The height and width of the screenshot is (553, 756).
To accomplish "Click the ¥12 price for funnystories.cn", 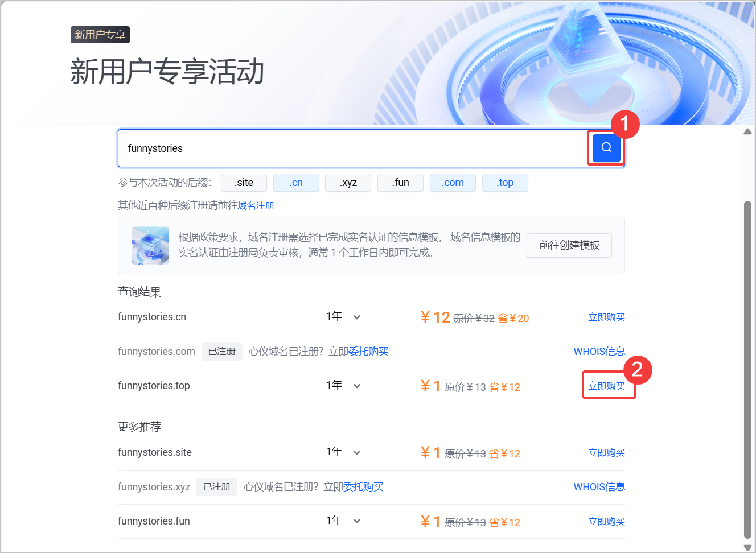I will tap(435, 317).
